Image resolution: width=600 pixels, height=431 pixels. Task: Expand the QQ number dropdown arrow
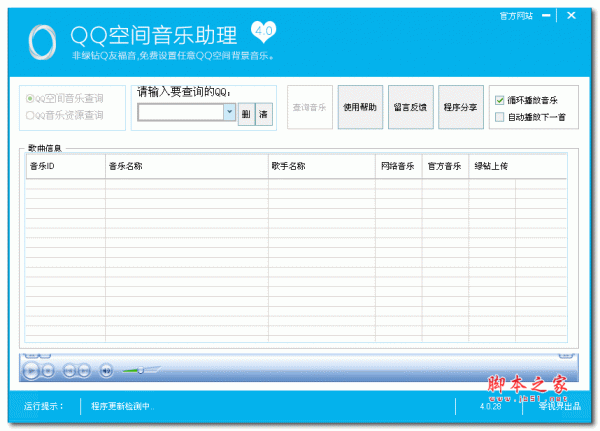point(229,112)
